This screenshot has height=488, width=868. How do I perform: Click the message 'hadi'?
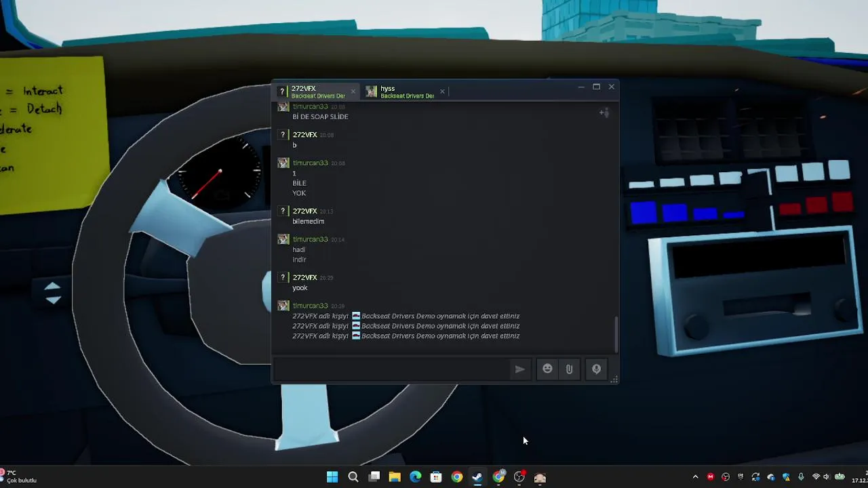pyautogui.click(x=298, y=249)
